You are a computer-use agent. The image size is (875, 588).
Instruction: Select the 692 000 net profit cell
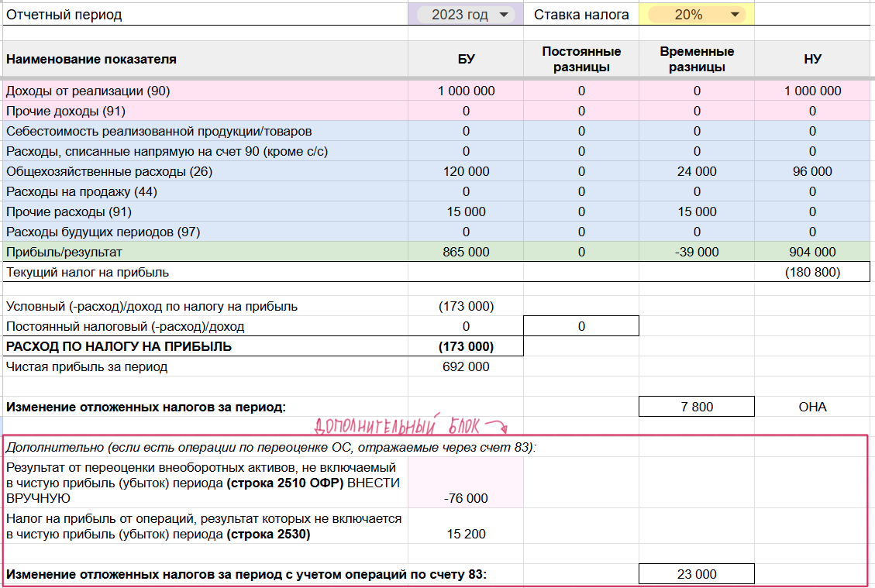point(466,366)
